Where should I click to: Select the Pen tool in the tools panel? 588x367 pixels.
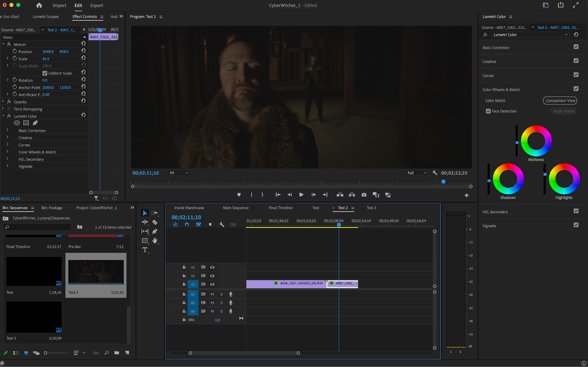coord(155,231)
